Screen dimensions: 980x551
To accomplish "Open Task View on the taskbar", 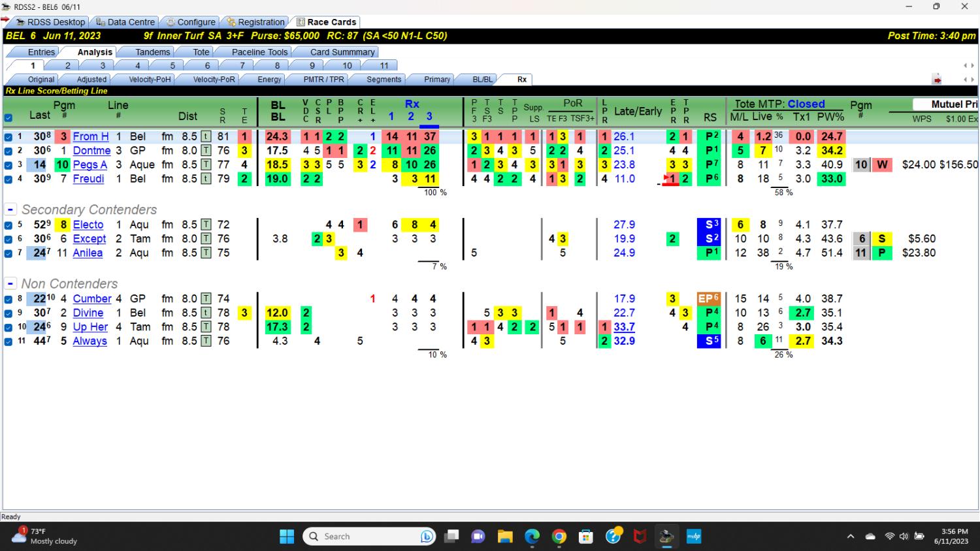I will [x=451, y=537].
